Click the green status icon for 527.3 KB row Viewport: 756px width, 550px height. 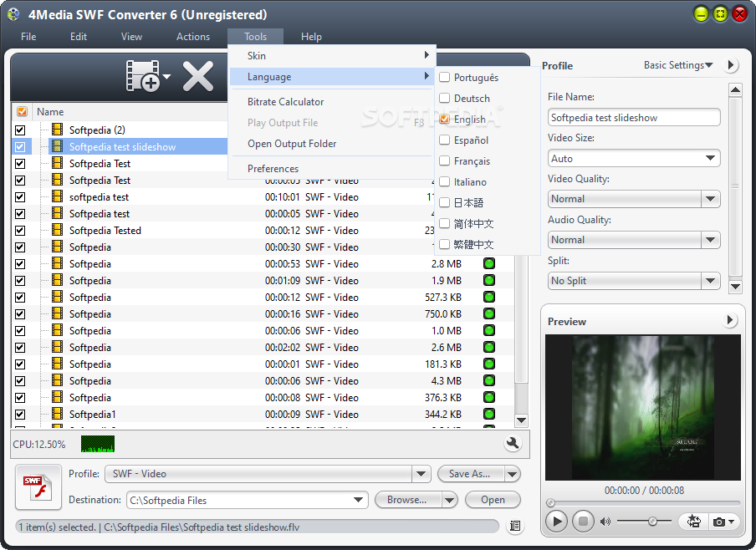pyautogui.click(x=489, y=297)
